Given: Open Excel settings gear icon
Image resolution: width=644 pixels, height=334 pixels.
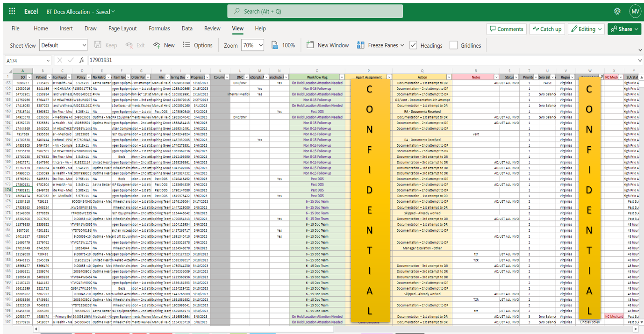Looking at the screenshot, I should click(x=617, y=11).
